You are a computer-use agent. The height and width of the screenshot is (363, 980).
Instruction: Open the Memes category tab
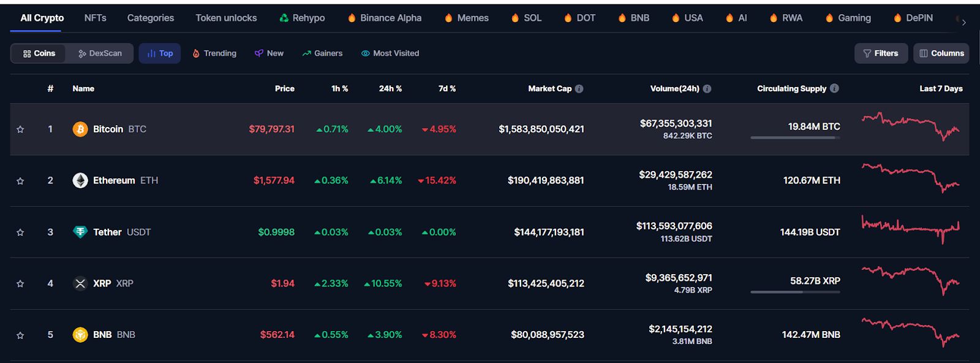tap(467, 18)
